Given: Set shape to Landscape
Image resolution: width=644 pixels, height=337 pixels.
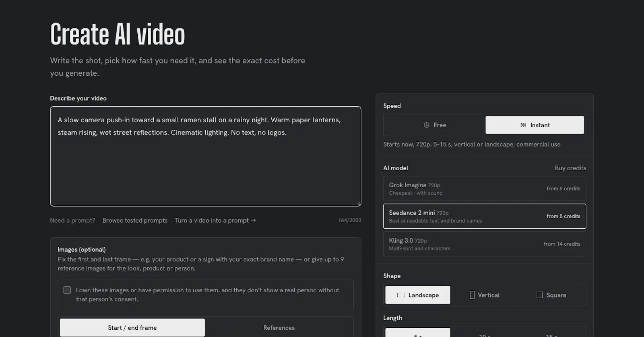Looking at the screenshot, I should point(418,295).
